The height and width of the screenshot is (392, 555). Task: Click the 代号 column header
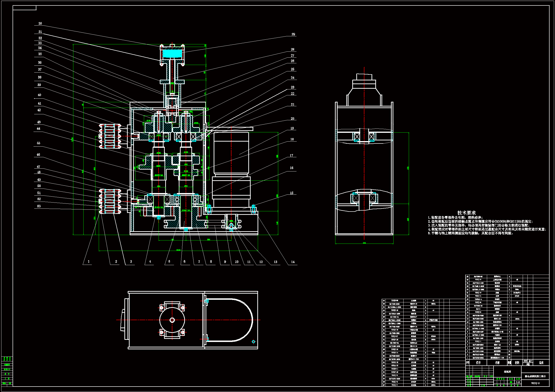click(x=478, y=363)
